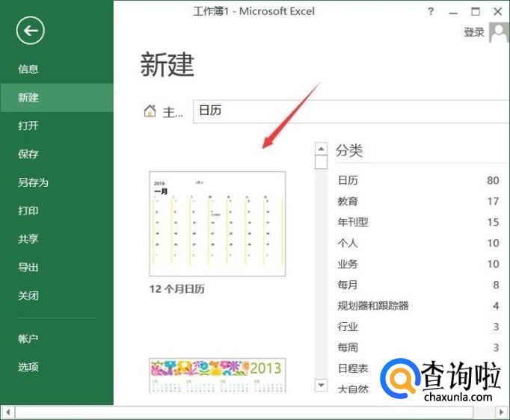Image resolution: width=510 pixels, height=420 pixels.
Task: Open the 打印 sidebar item
Action: coord(28,211)
